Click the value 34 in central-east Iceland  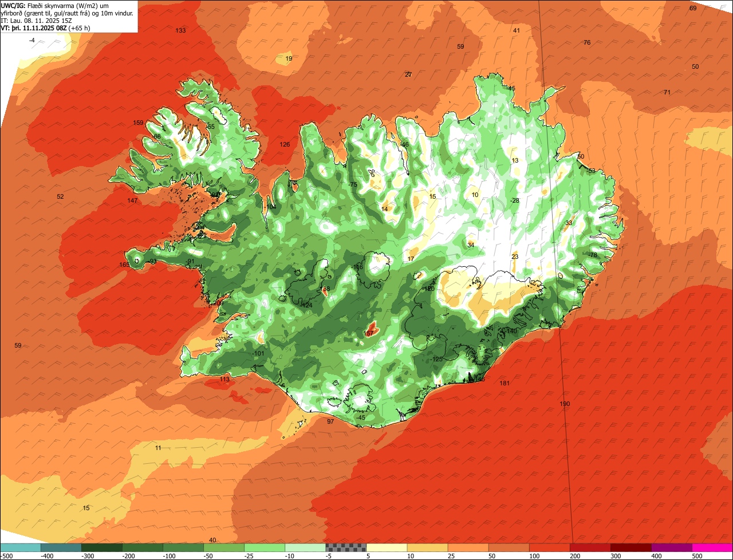click(471, 245)
